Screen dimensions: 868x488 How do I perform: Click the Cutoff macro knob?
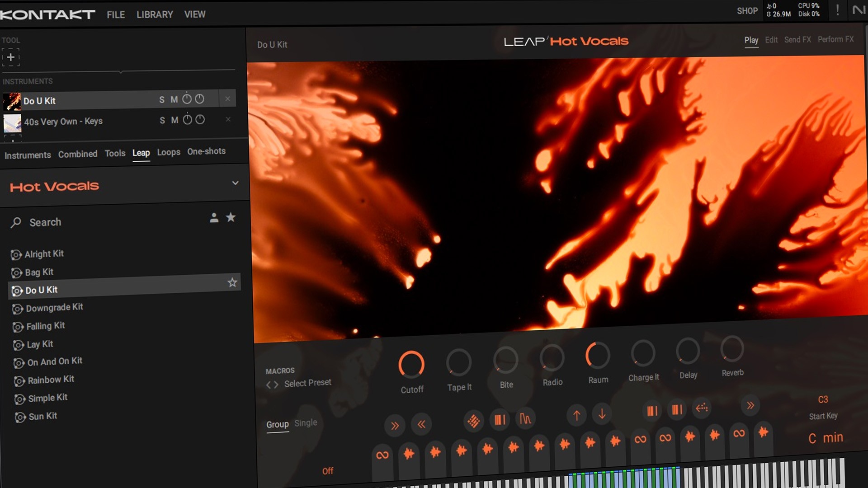411,364
